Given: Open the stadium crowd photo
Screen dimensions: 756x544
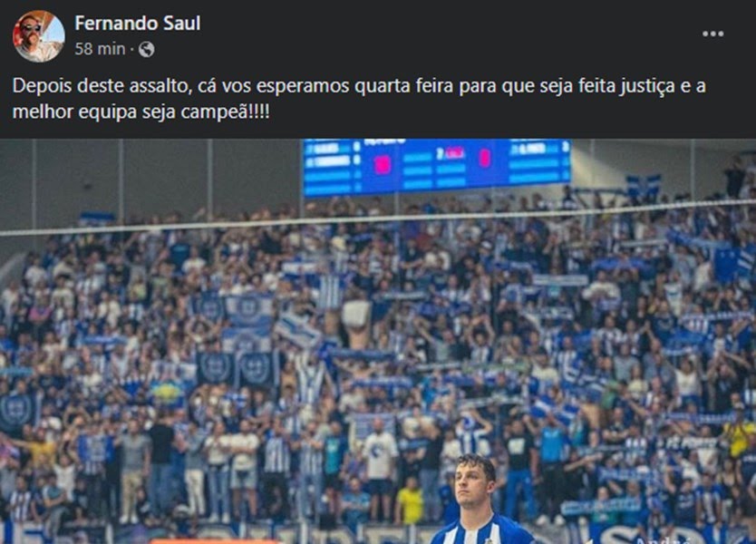Looking at the screenshot, I should (x=378, y=342).
